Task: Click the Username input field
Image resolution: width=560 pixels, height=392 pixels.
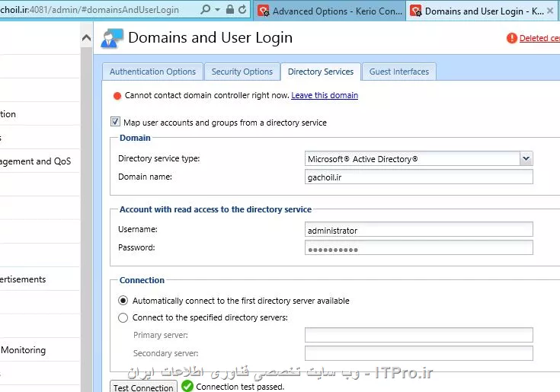Action: point(418,230)
